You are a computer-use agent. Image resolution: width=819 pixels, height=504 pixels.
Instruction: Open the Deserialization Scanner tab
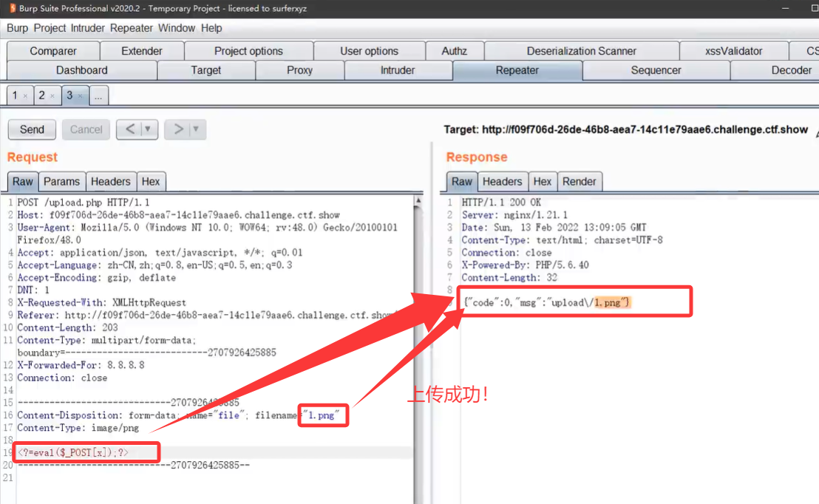click(x=581, y=51)
